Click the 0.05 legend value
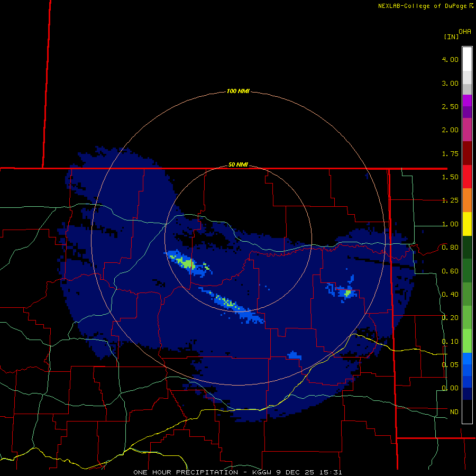This screenshot has height=476, width=476. tap(450, 365)
